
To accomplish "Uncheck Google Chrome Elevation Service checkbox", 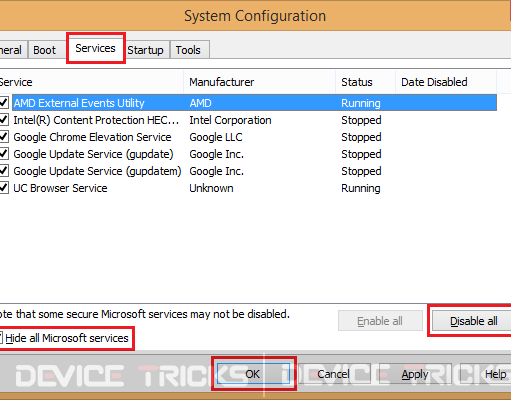I will tap(4, 137).
